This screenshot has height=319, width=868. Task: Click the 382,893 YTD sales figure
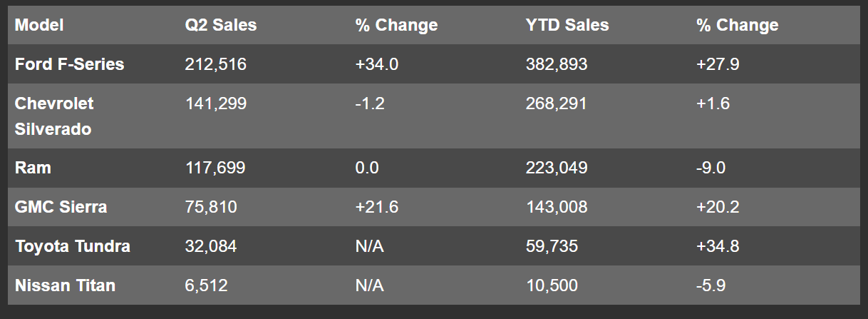[556, 64]
